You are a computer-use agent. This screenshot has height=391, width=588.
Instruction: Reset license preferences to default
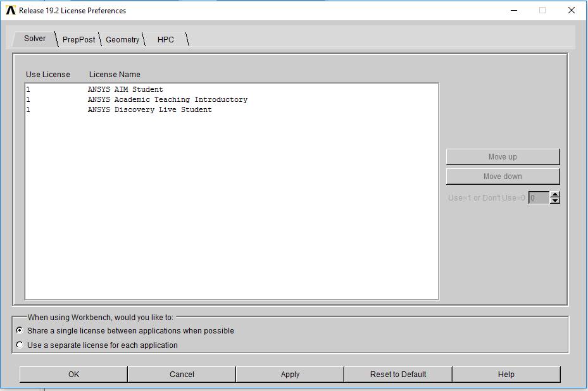pyautogui.click(x=397, y=374)
